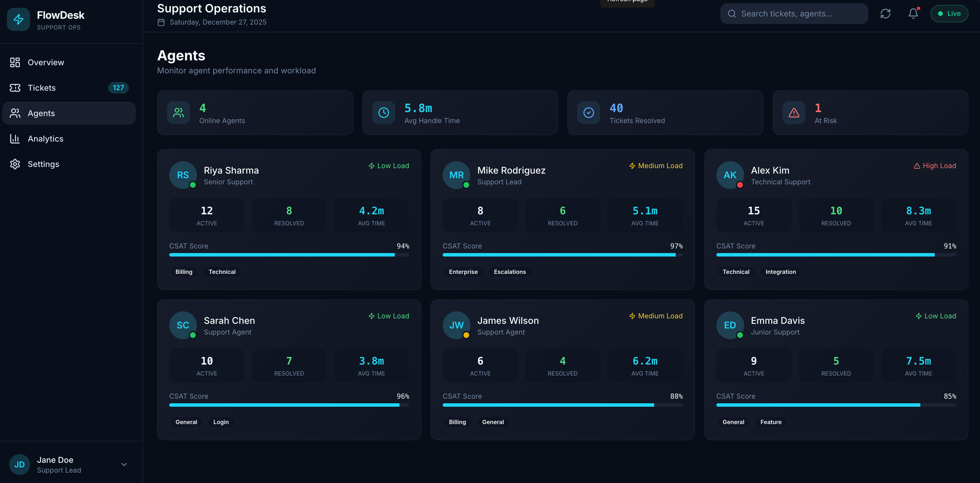Click the At Risk warning triangle icon
Viewport: 980px width, 483px height.
(794, 113)
